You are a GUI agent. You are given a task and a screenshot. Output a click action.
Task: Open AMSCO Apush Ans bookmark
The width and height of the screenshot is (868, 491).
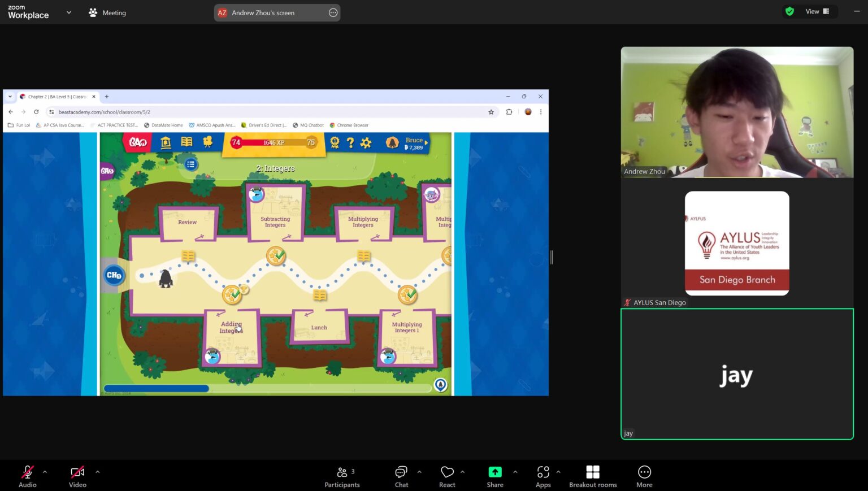click(212, 125)
